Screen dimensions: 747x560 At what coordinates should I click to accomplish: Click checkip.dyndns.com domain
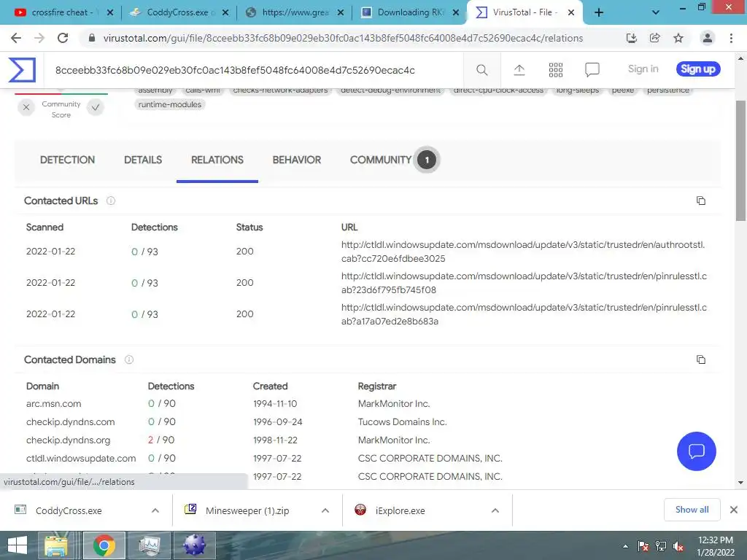point(71,421)
